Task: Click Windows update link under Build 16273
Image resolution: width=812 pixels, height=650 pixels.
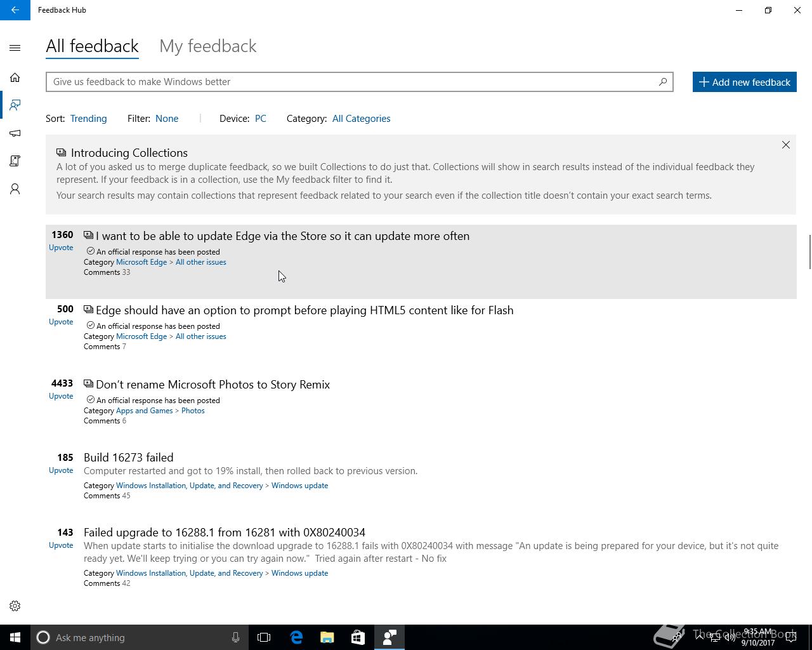Action: point(299,486)
